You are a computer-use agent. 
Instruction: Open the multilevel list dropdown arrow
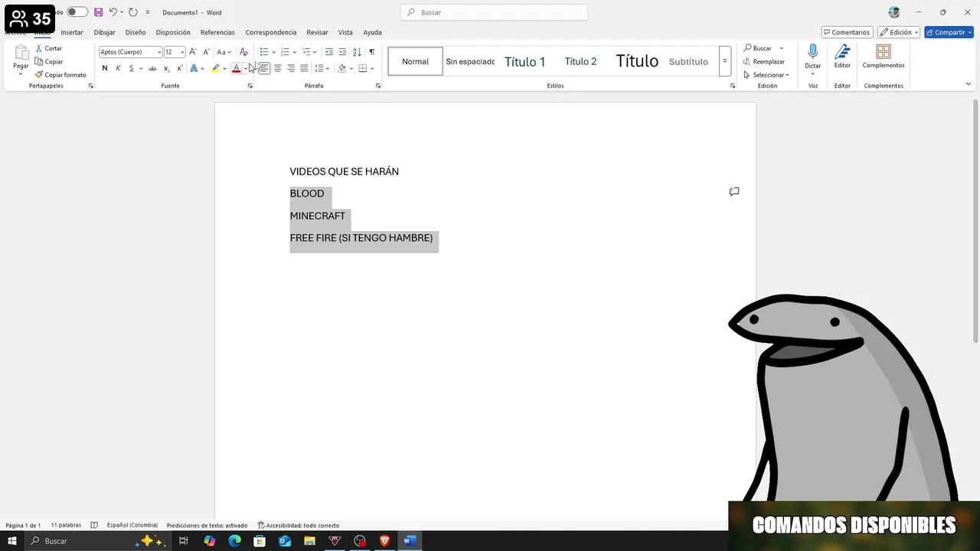[x=315, y=52]
